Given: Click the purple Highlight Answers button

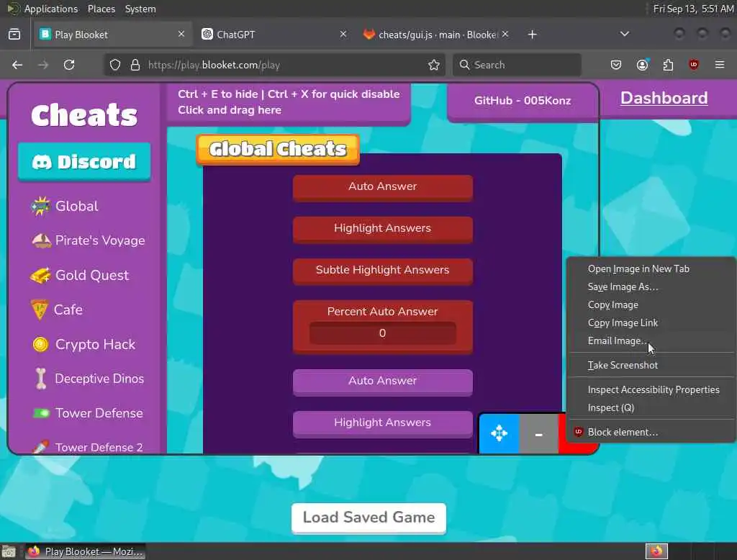Looking at the screenshot, I should [x=383, y=424].
